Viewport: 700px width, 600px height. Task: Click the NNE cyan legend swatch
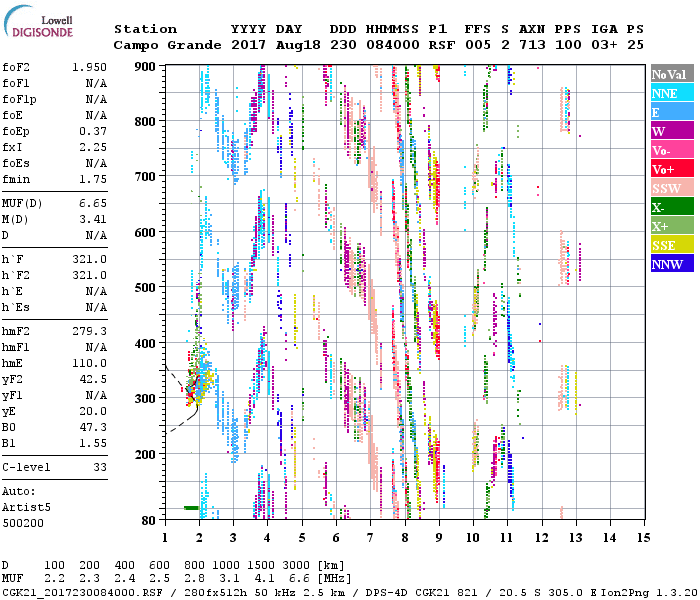coord(671,93)
